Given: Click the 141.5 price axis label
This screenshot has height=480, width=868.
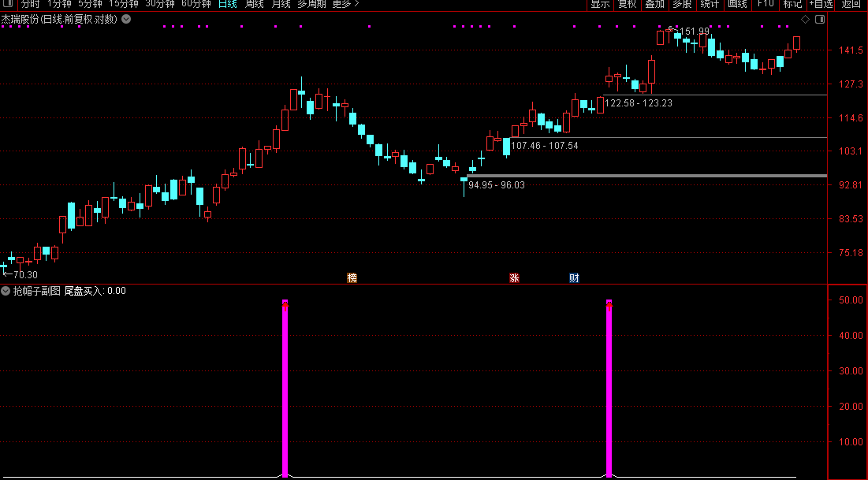Looking at the screenshot, I should coord(851,50).
